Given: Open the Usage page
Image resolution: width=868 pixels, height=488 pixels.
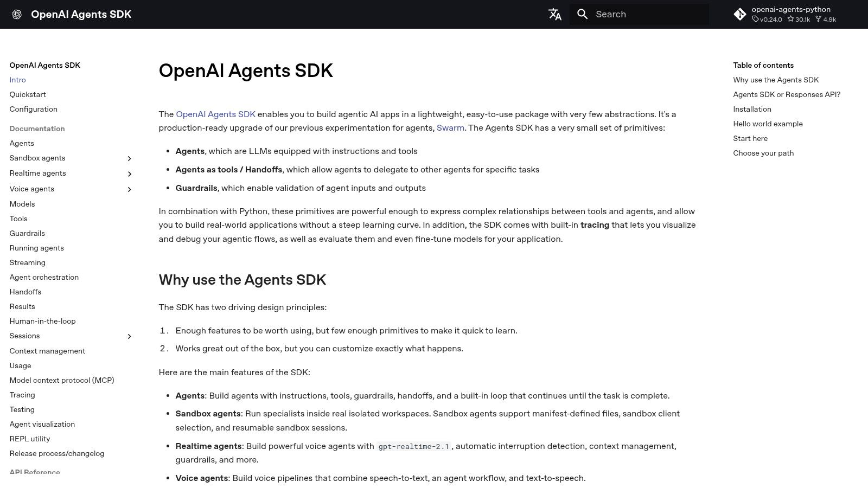Looking at the screenshot, I should coord(21,365).
